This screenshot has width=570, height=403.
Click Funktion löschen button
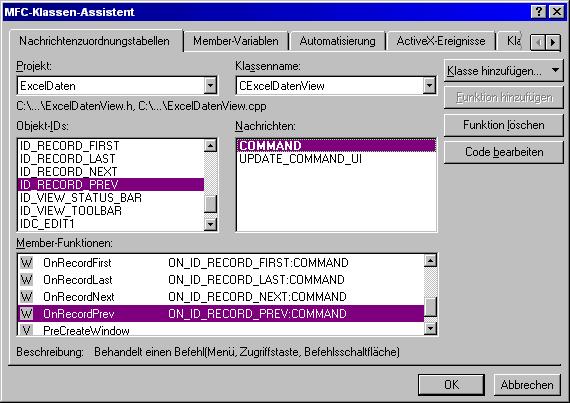(503, 125)
